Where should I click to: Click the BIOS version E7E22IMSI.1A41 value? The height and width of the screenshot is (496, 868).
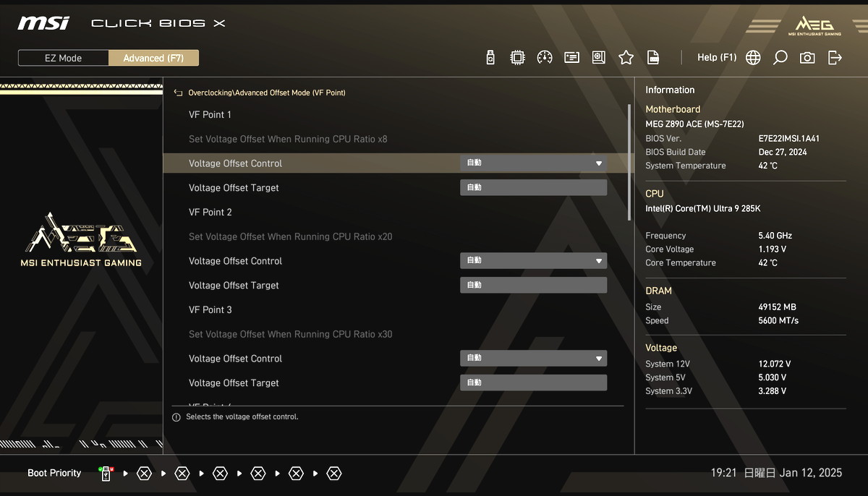pos(789,138)
